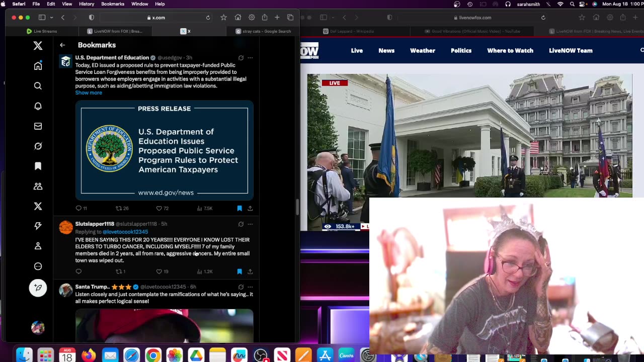The image size is (644, 362).
Task: Click the X logo at sidebar top
Action: pyautogui.click(x=38, y=46)
